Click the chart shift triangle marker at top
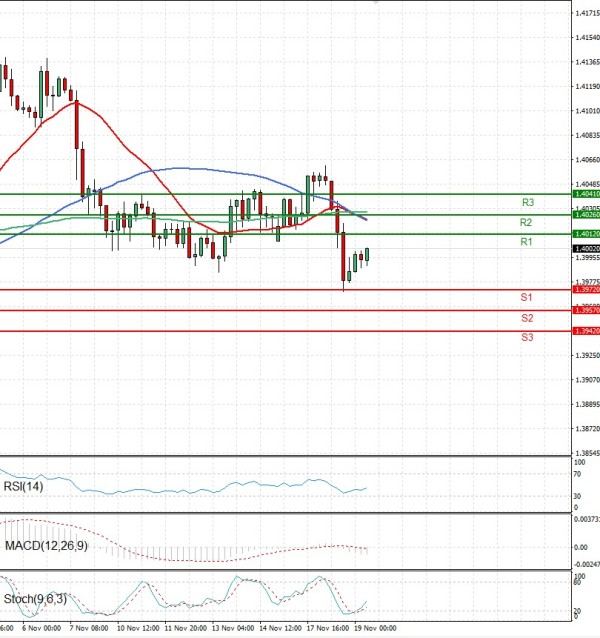 point(376,4)
